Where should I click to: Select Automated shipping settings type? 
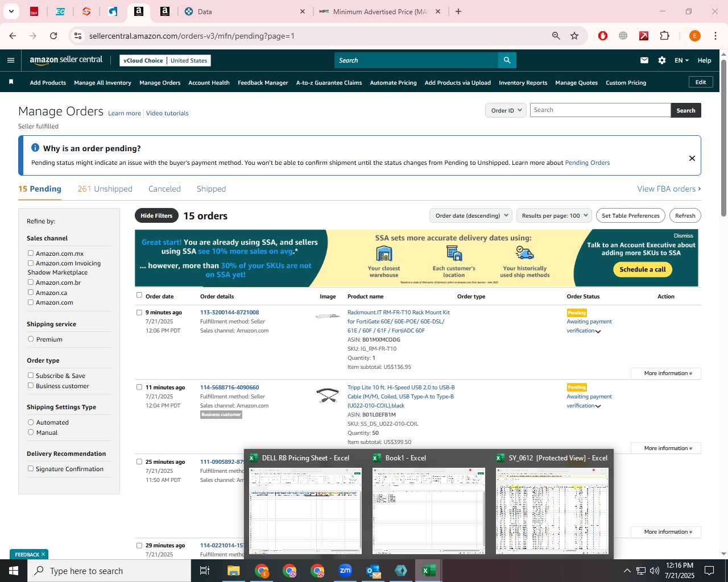tap(31, 422)
